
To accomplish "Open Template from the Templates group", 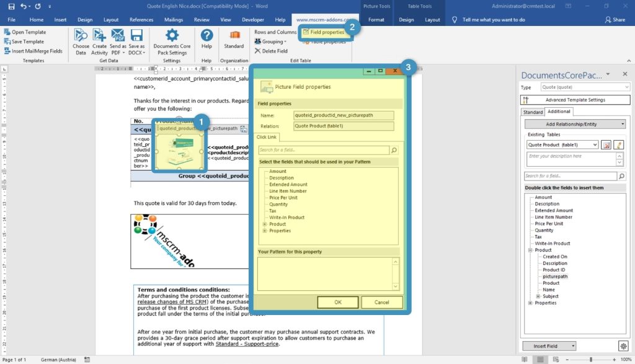I will click(25, 32).
